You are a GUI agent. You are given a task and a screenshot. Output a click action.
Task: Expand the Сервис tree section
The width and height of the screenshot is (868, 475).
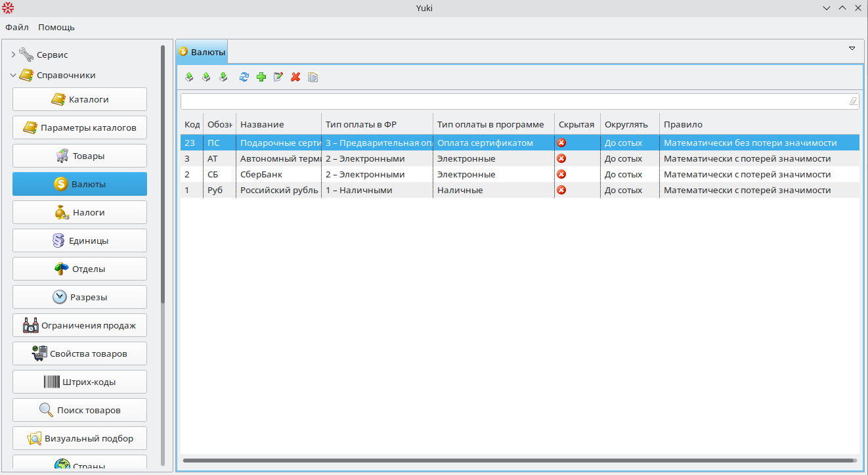click(x=13, y=55)
